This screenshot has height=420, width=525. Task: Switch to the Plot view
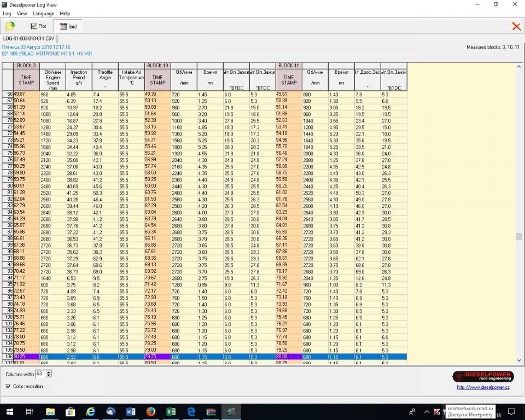pos(38,26)
